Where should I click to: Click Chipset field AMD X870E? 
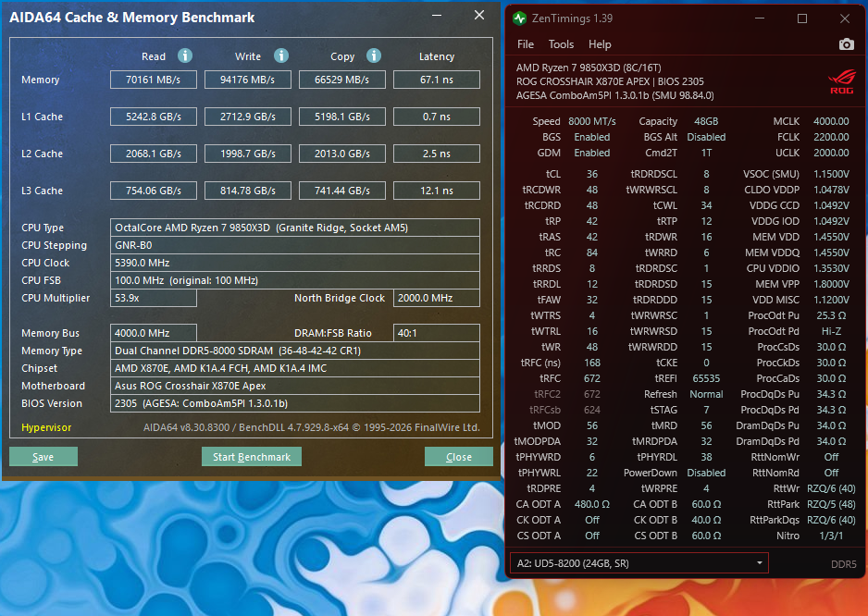click(x=295, y=368)
